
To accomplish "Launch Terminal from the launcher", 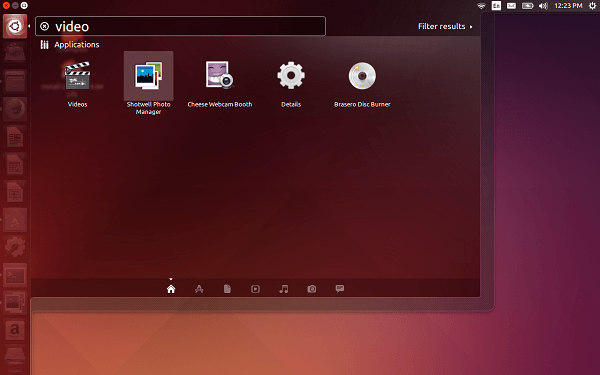I will [15, 275].
